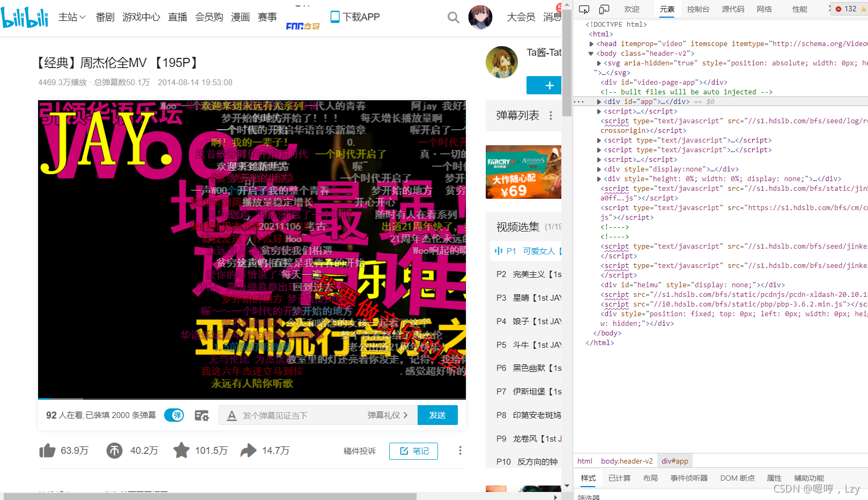Switch to DevTools 网络 tab
Image resolution: width=868 pixels, height=500 pixels.
tap(764, 9)
